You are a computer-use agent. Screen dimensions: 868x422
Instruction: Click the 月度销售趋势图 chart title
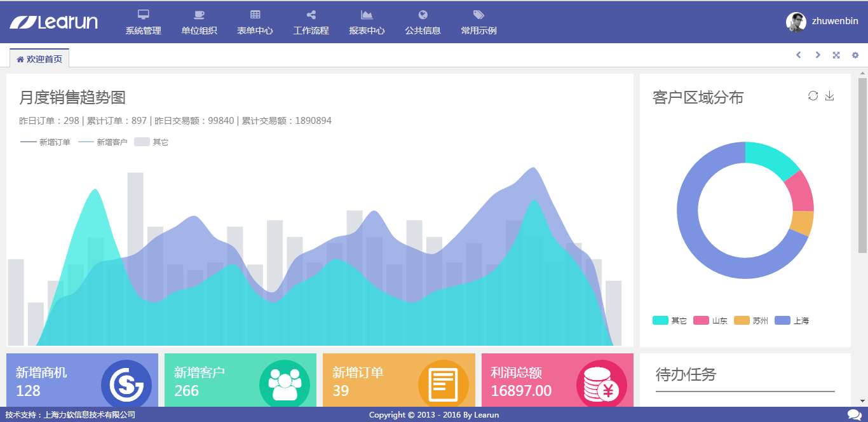coord(72,97)
